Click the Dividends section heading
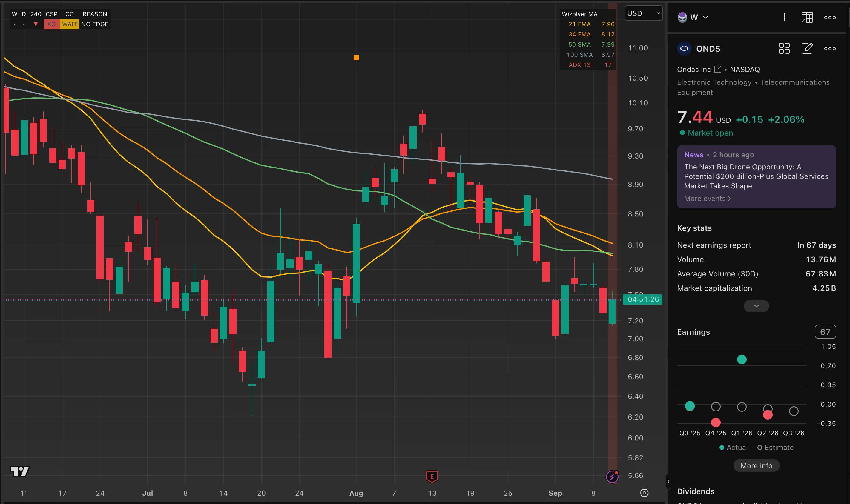The height and width of the screenshot is (504, 850). pos(695,491)
